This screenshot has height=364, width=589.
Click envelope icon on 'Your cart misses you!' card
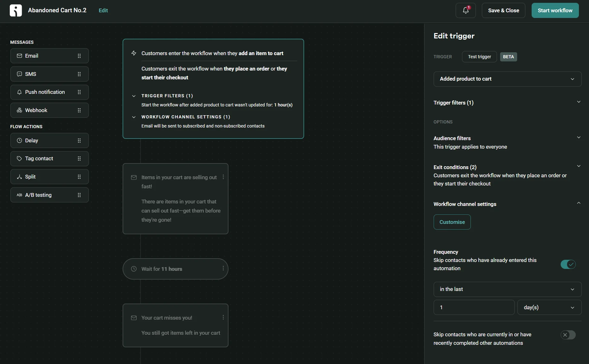click(134, 318)
